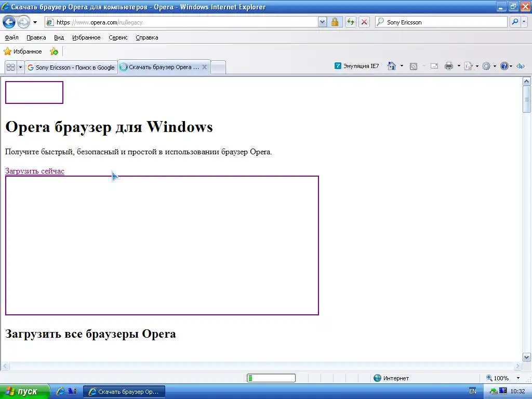Go to the home page icon
This screenshot has height=399, width=532.
[x=392, y=66]
